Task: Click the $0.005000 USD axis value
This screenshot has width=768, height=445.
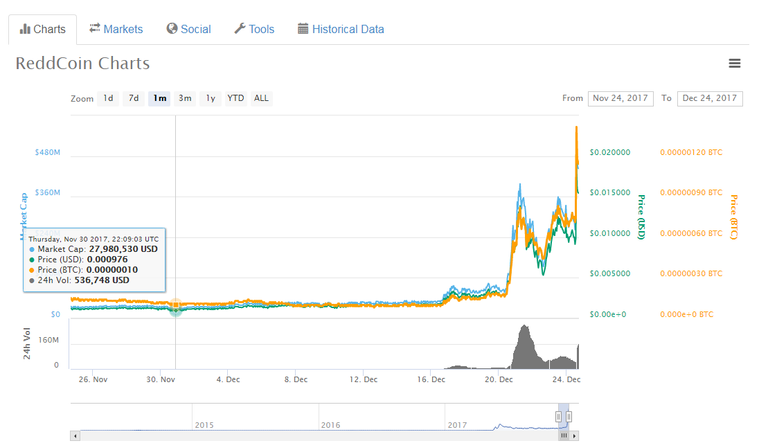Action: point(610,274)
